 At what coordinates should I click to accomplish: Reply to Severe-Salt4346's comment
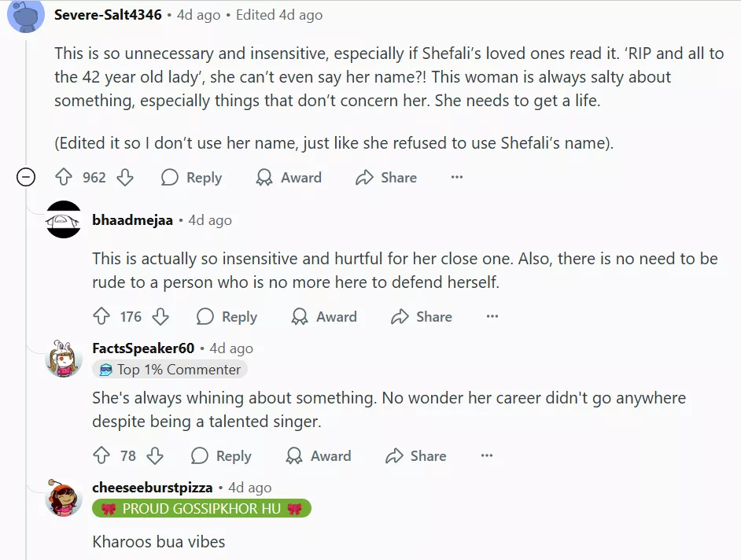[x=191, y=178]
